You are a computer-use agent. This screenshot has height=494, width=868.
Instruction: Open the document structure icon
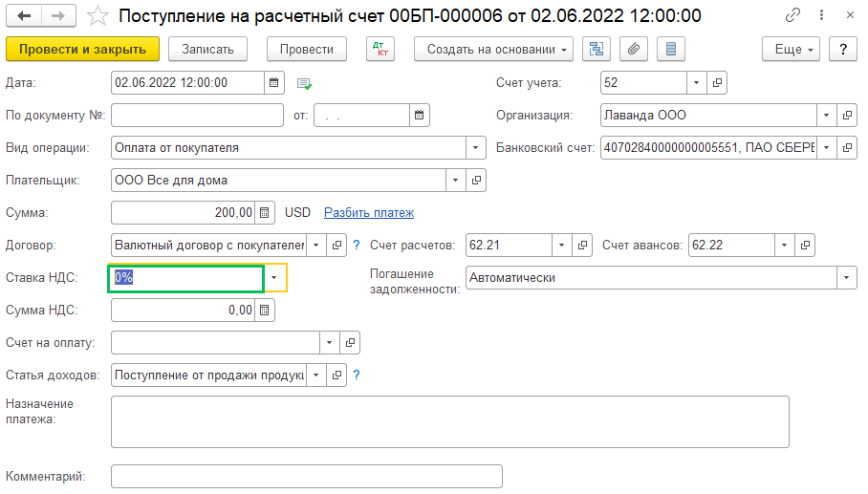597,50
